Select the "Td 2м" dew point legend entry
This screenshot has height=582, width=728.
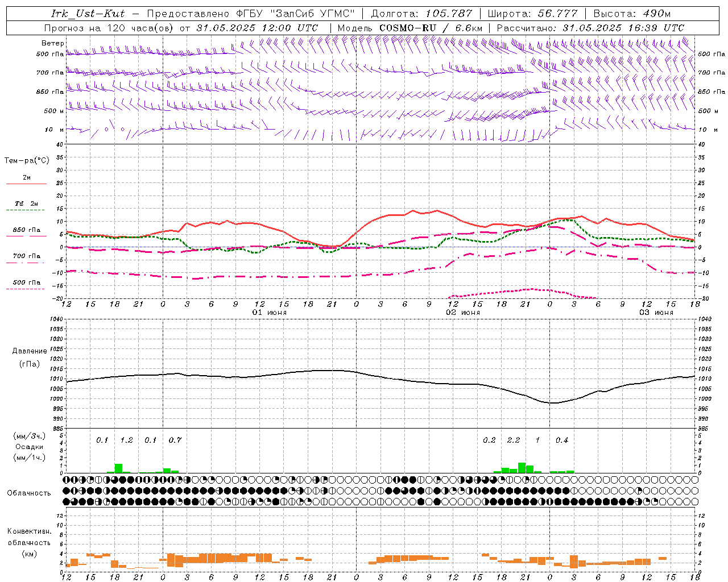point(26,203)
